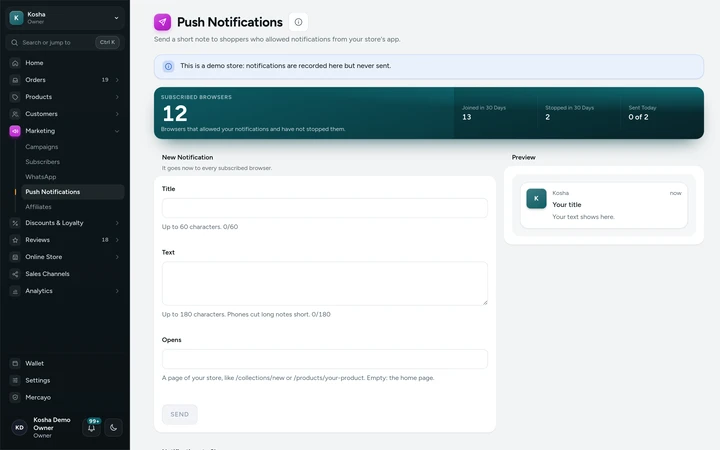This screenshot has width=720, height=450.
Task: Click the Orders count badge 19
Action: [105, 80]
